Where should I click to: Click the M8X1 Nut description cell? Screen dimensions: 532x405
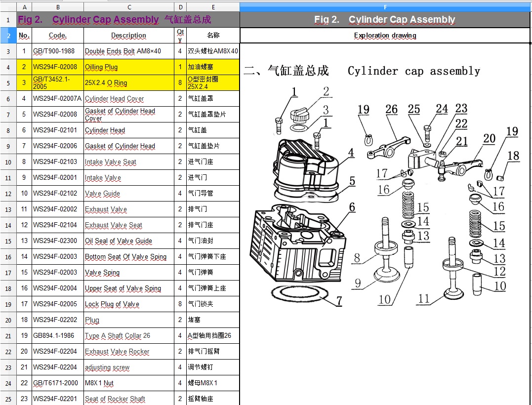click(129, 383)
